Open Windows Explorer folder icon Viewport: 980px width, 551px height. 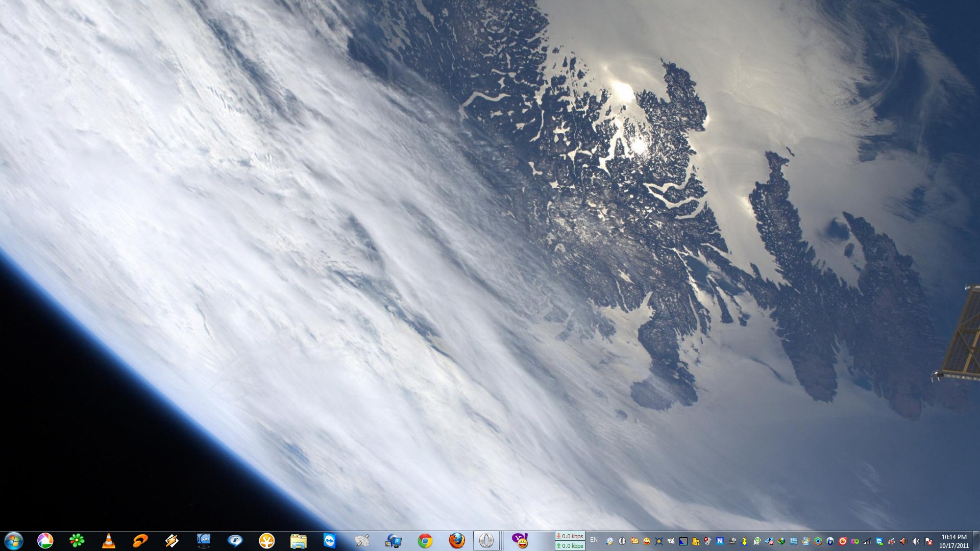tap(299, 541)
